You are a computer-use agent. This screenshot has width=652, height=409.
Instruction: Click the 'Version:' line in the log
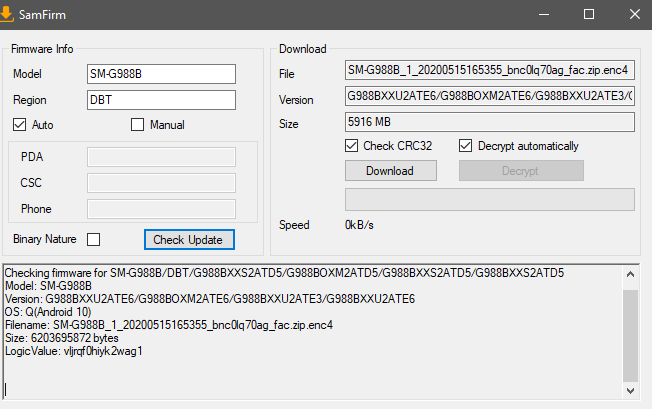click(x=210, y=299)
